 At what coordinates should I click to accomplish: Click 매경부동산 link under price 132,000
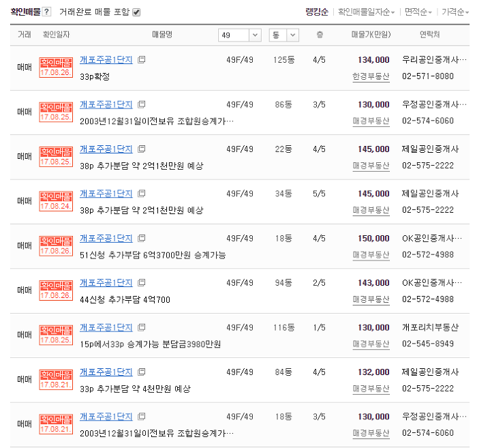pyautogui.click(x=371, y=389)
